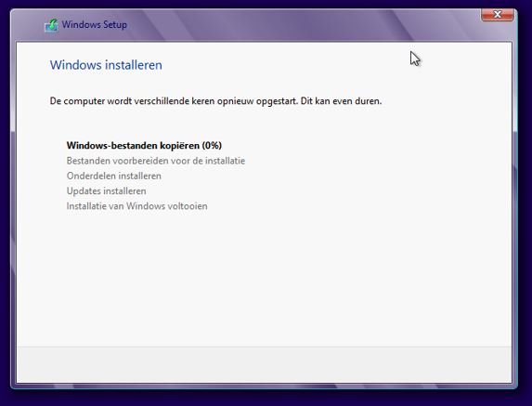Click the blank white area below the steps
This screenshot has height=406, width=532.
click(264, 279)
